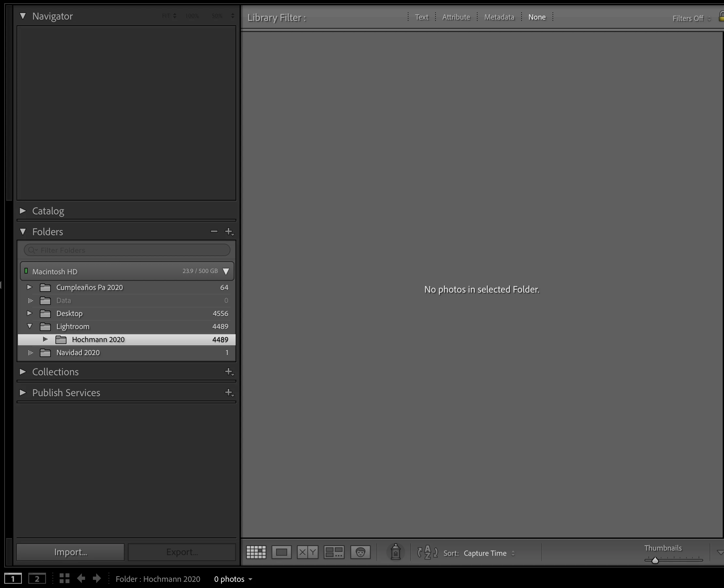Screen dimensions: 724x588
Task: Click the go back arrow in filmstrip bar
Action: (81, 578)
